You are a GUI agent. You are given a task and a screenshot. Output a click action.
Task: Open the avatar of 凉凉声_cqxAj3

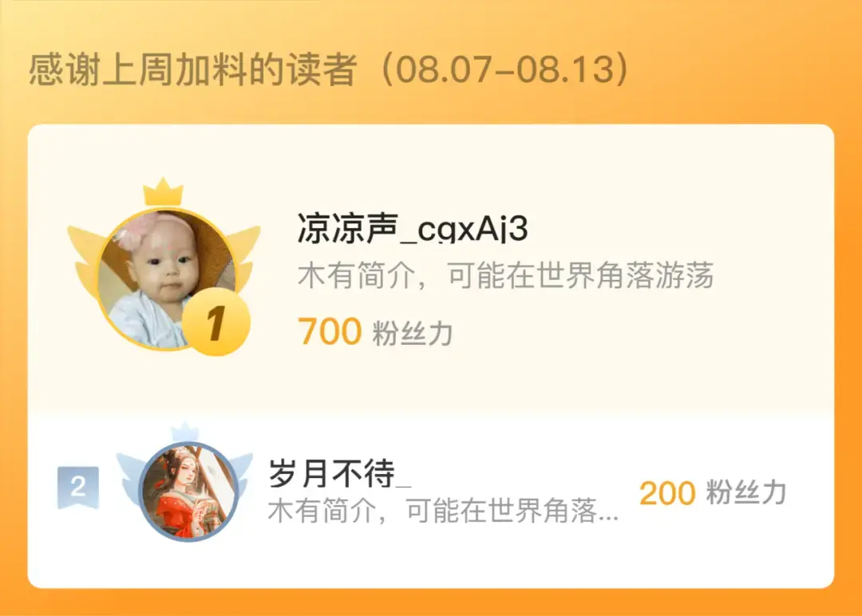(167, 279)
